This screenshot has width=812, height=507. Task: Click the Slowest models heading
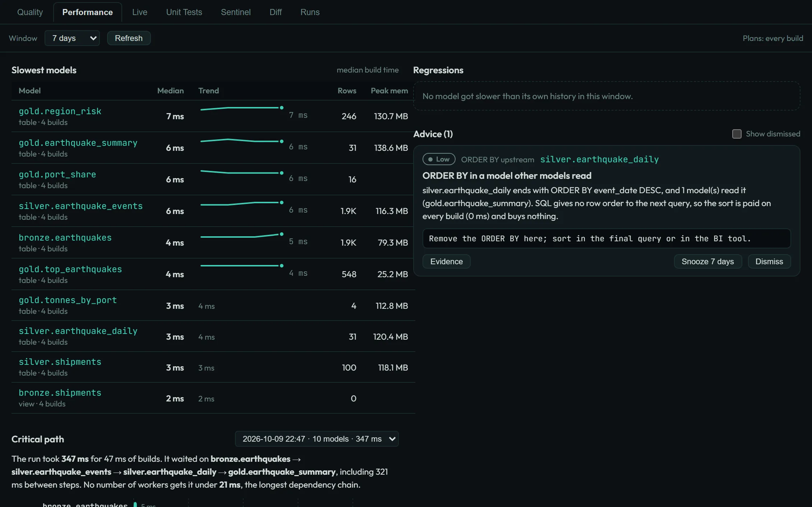(44, 70)
